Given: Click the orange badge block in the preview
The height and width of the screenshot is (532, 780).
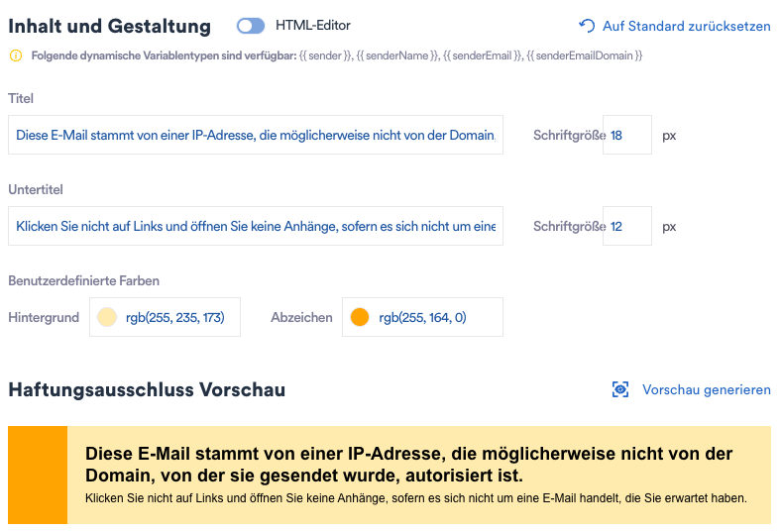Looking at the screenshot, I should coord(38,476).
